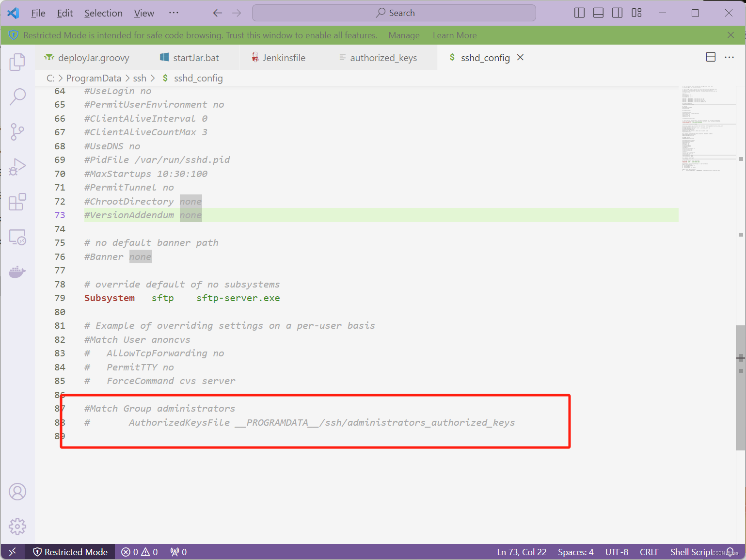Viewport: 746px width, 560px height.
Task: Close the sshd_config tab
Action: tap(520, 57)
